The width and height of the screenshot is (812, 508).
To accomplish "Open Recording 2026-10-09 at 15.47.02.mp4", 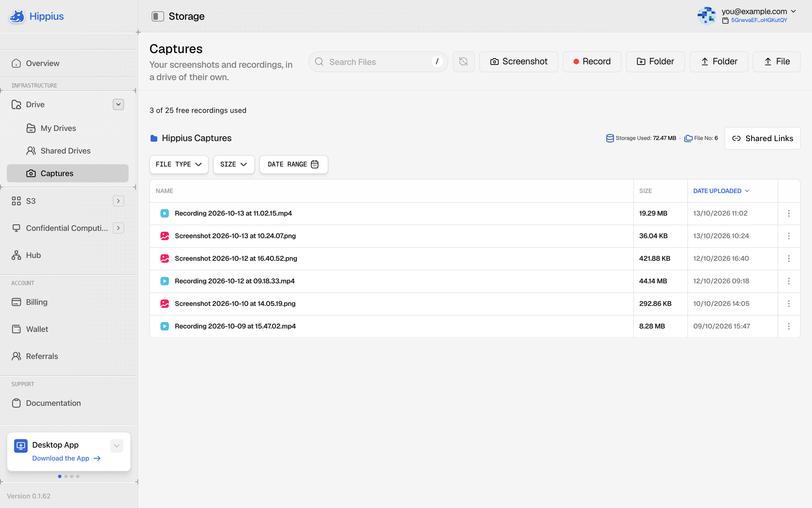I will (x=235, y=326).
